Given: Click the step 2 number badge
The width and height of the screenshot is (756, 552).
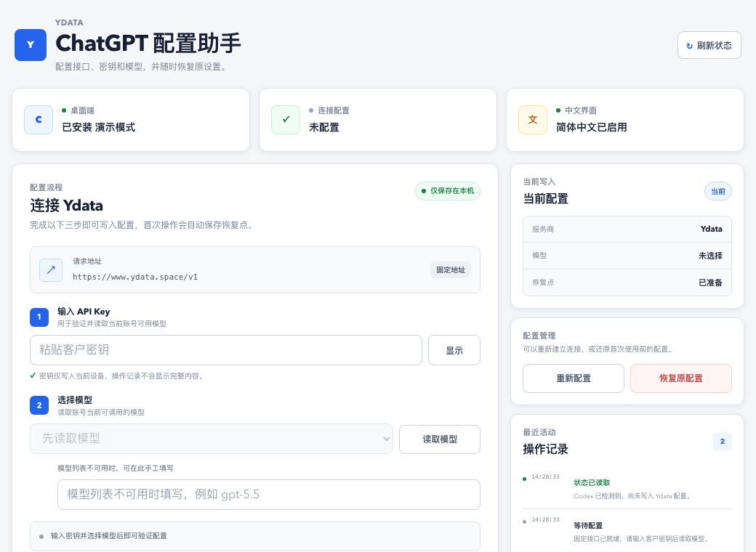Looking at the screenshot, I should tap(39, 405).
